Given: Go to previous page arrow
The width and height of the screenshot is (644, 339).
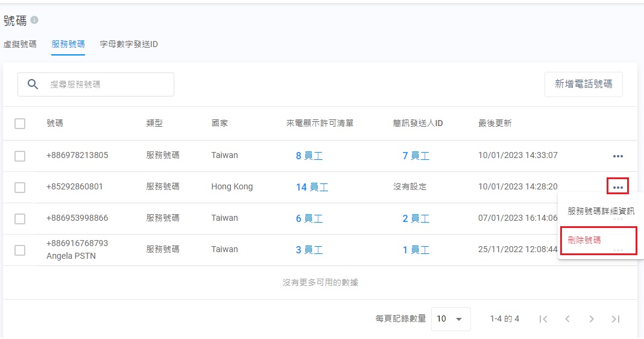Looking at the screenshot, I should [567, 318].
